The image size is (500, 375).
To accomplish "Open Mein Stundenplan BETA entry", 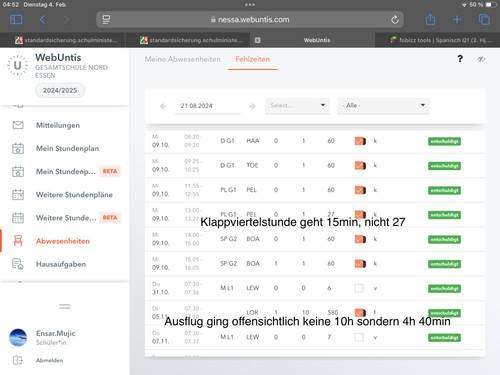I will tap(65, 171).
